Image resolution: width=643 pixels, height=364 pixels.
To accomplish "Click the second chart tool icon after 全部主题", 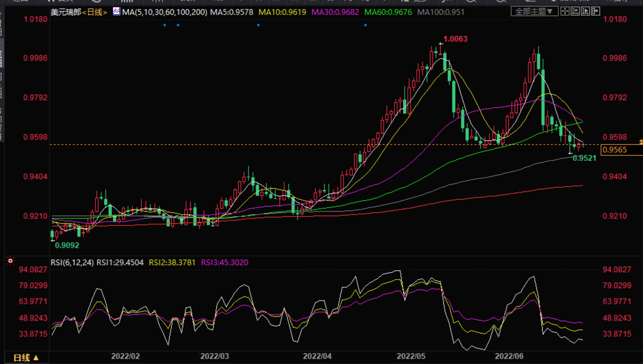I will pyautogui.click(x=575, y=11).
